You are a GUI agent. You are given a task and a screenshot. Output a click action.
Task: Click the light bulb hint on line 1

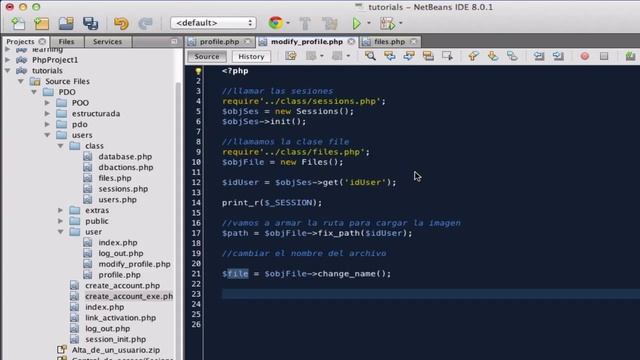(x=198, y=71)
